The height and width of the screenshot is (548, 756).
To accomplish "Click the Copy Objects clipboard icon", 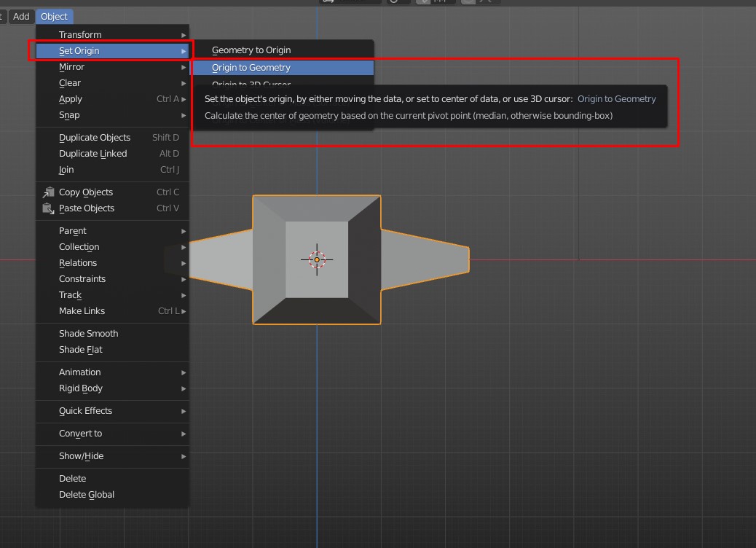I will 49,192.
